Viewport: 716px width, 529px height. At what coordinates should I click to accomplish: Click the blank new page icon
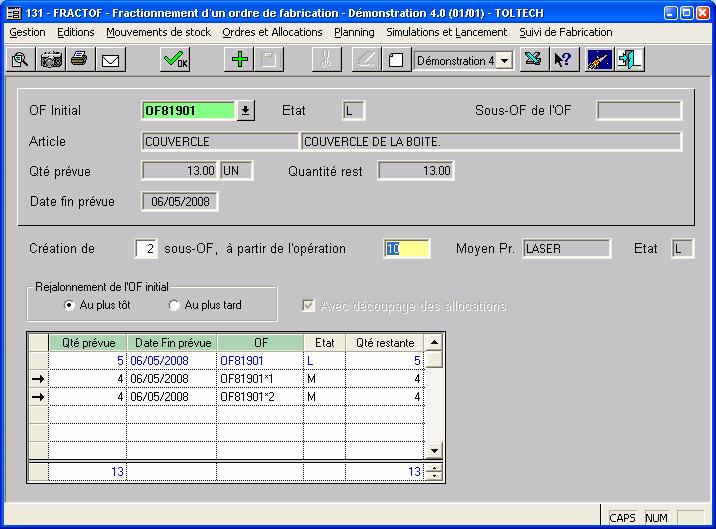coord(396,60)
